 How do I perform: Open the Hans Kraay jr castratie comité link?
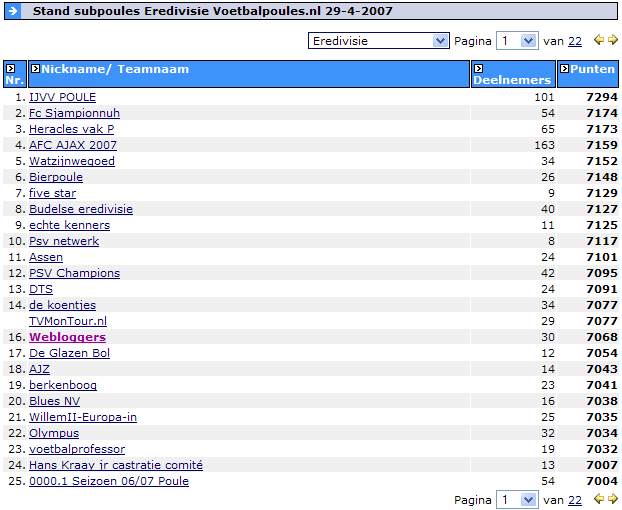click(x=115, y=465)
